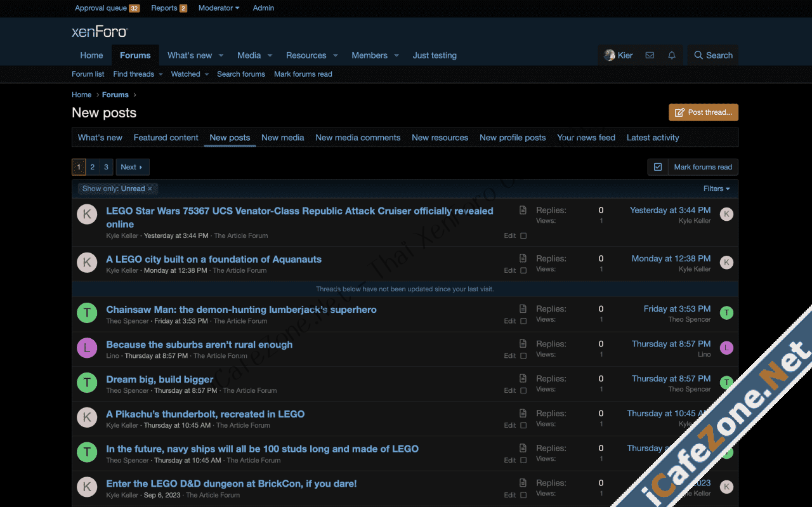
Task: Check the suburbs thread moderation checkbox
Action: tap(523, 356)
